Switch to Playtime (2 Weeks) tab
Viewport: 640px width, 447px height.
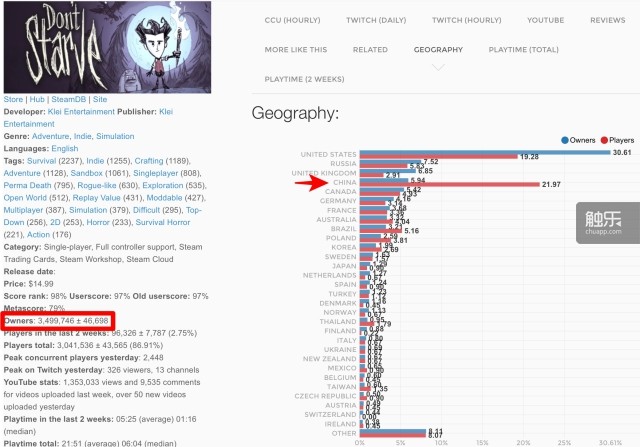[x=303, y=78]
